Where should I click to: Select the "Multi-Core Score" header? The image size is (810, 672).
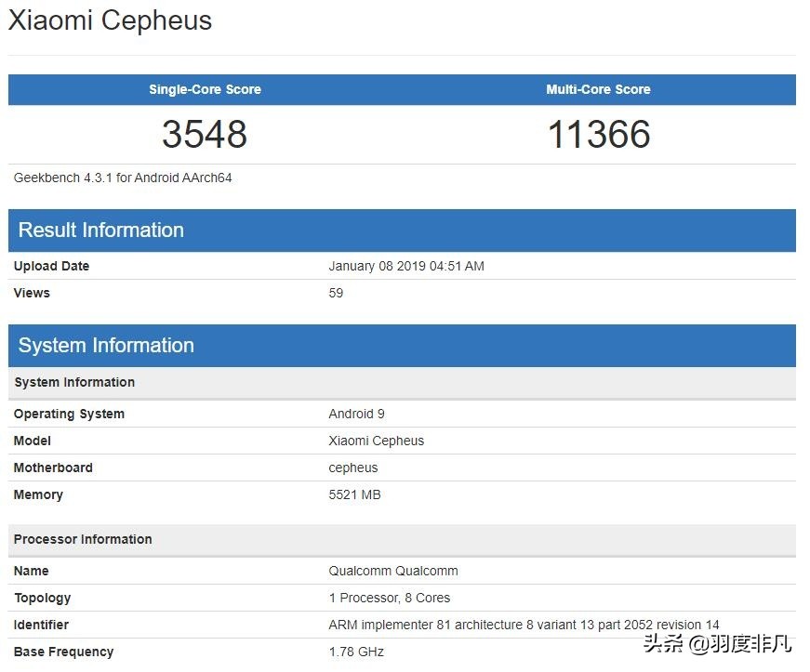(x=598, y=89)
